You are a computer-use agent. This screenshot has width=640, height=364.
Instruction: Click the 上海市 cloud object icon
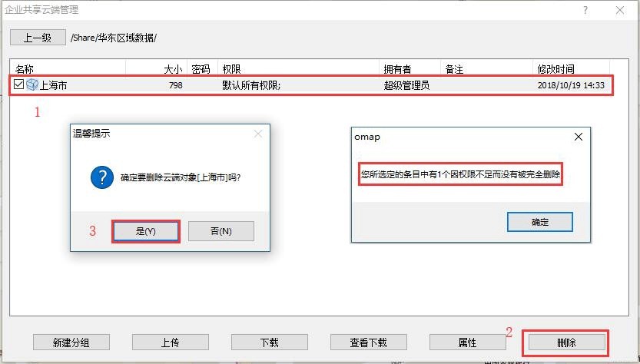pyautogui.click(x=32, y=85)
